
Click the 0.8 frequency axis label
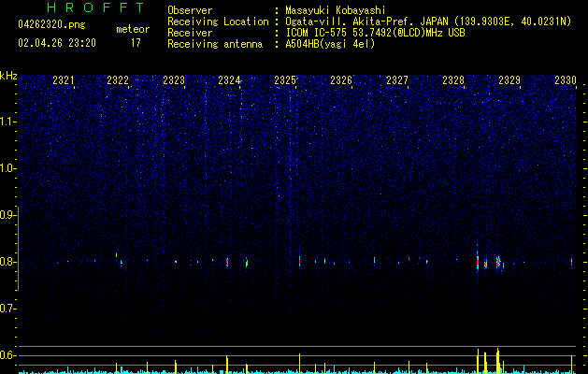pyautogui.click(x=7, y=262)
